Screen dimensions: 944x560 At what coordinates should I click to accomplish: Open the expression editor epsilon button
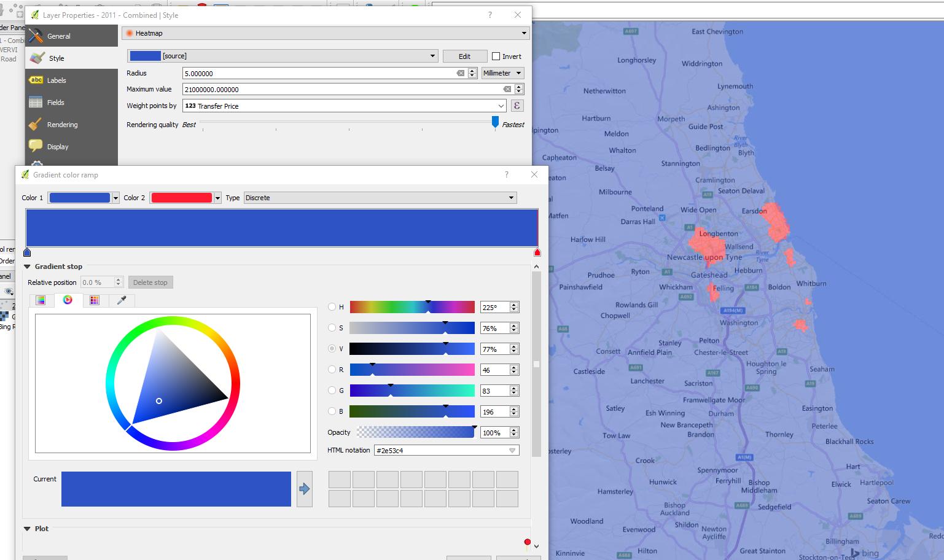517,106
